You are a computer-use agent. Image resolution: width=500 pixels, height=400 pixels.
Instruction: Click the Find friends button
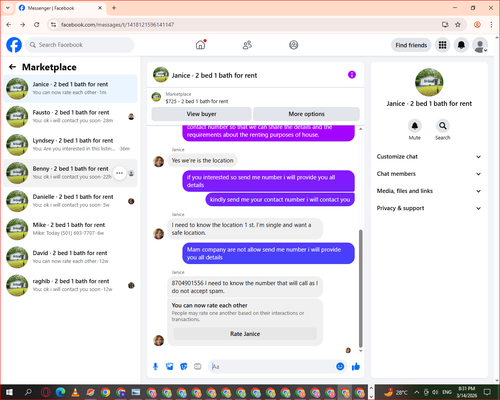pyautogui.click(x=411, y=45)
